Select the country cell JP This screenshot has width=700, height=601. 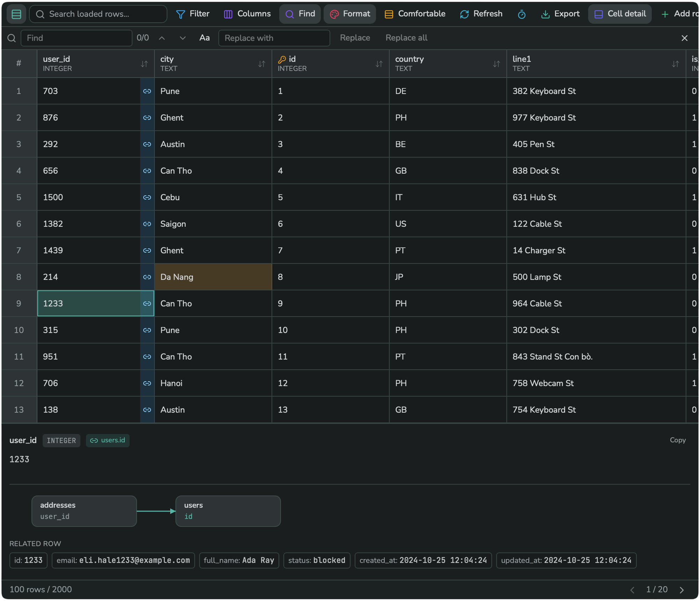click(x=448, y=277)
